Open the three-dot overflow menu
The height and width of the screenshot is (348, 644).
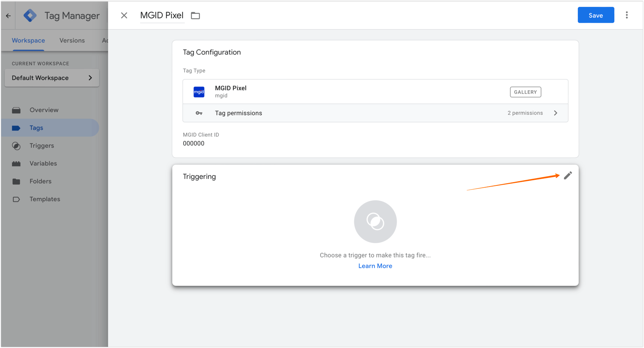pos(627,15)
